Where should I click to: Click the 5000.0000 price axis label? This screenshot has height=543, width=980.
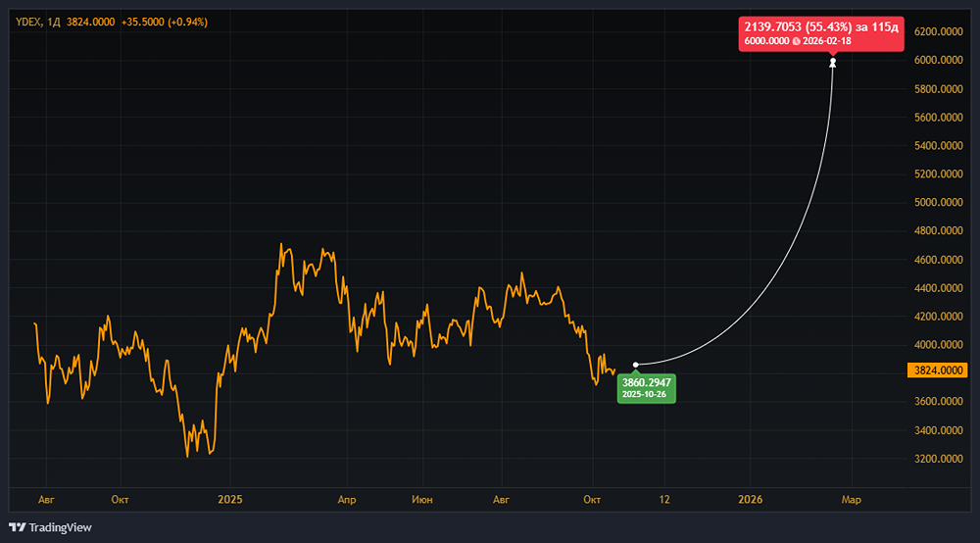[x=938, y=203]
